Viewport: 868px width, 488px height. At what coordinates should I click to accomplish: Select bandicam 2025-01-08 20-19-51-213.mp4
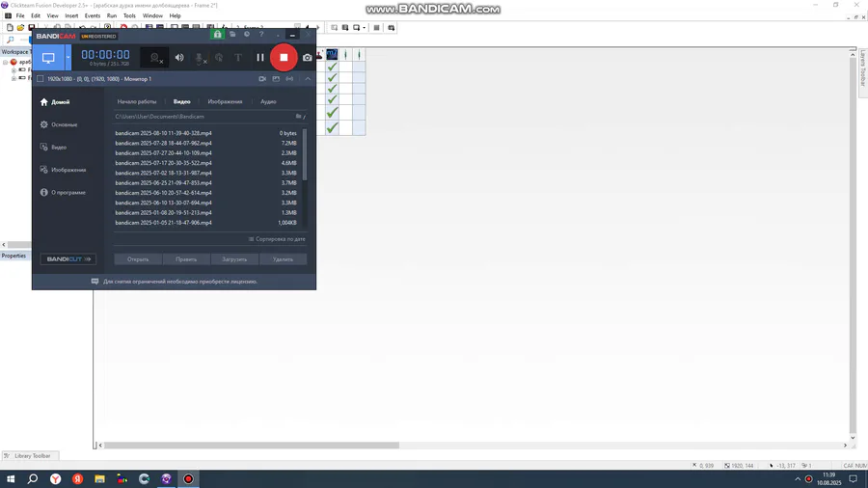pos(206,213)
